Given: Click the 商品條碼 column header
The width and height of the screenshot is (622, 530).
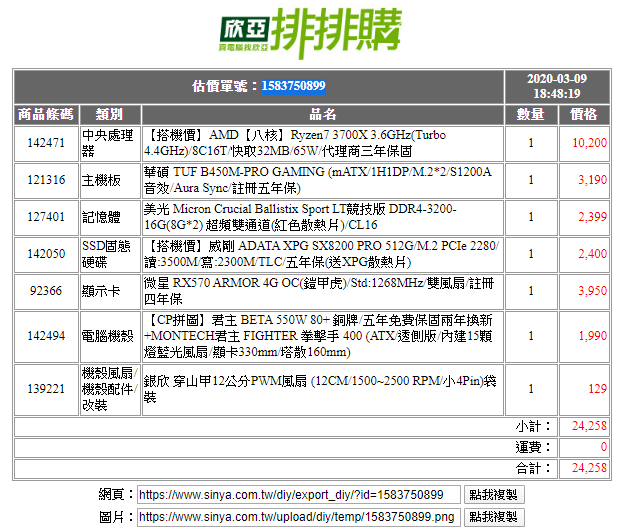Looking at the screenshot, I should [x=46, y=115].
